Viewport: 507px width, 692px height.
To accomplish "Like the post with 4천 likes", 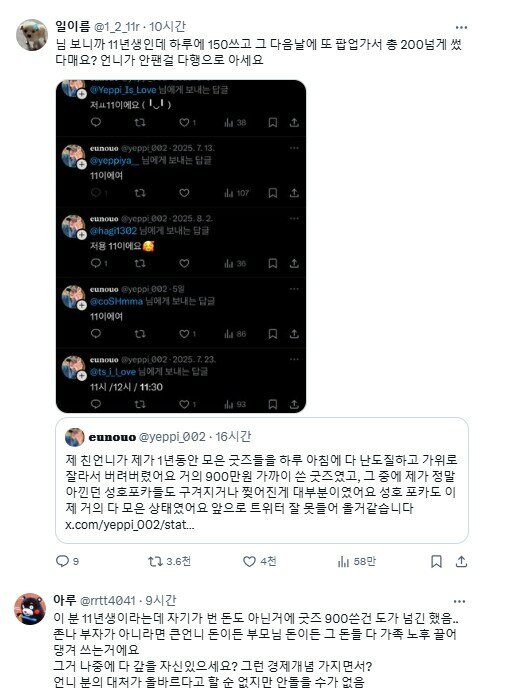I will click(x=249, y=561).
